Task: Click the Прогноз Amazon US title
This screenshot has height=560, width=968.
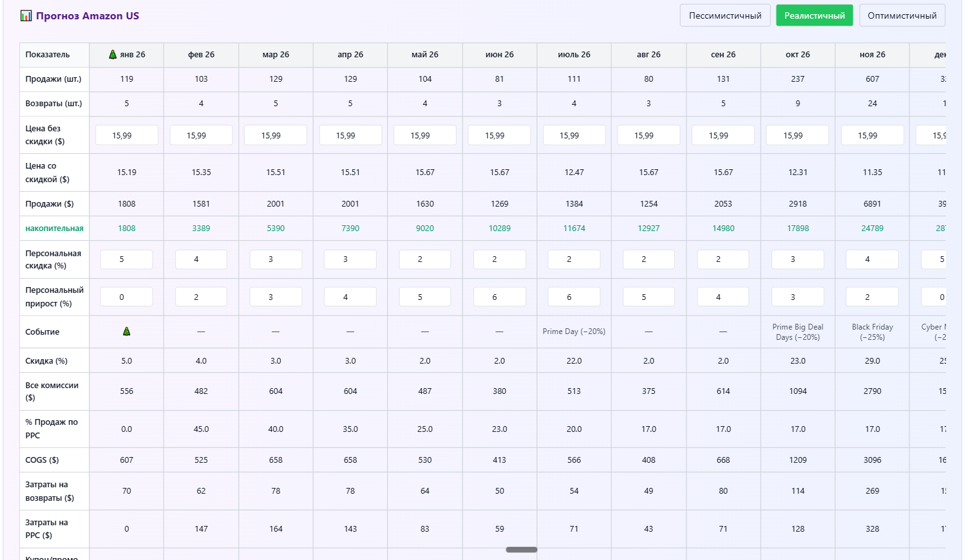Action: point(88,16)
